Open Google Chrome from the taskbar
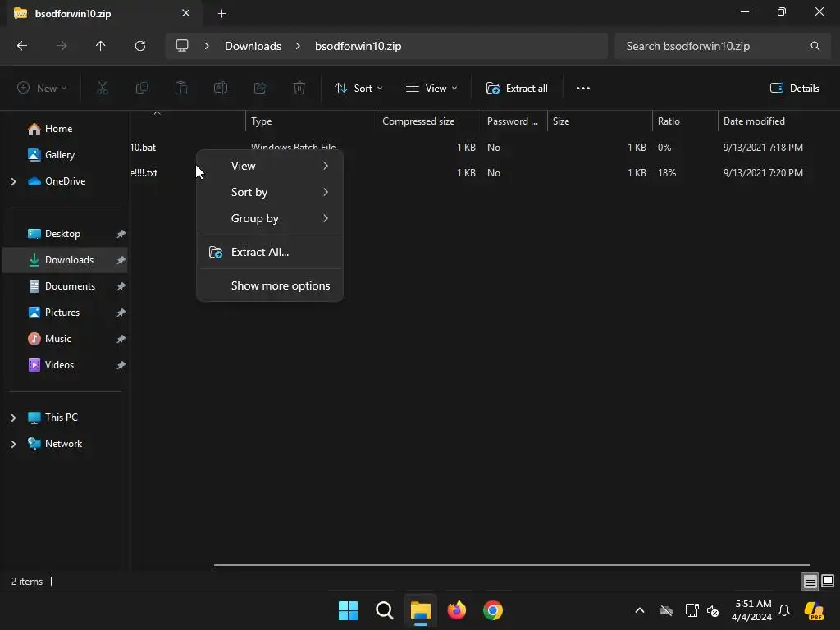 (493, 610)
